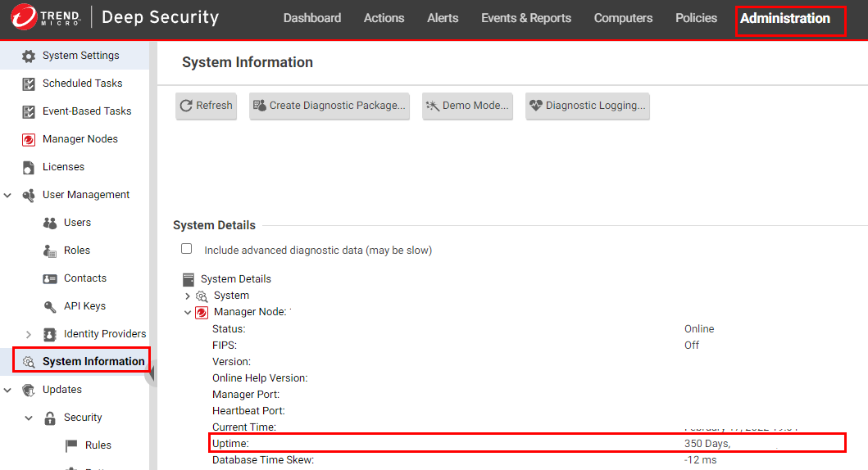The width and height of the screenshot is (868, 470).
Task: Open the Actions tab
Action: pos(384,18)
